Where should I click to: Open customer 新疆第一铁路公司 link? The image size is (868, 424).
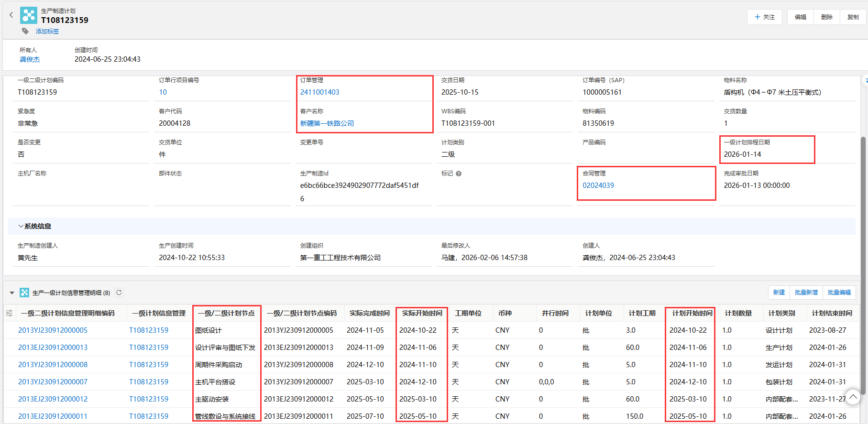[x=327, y=123]
